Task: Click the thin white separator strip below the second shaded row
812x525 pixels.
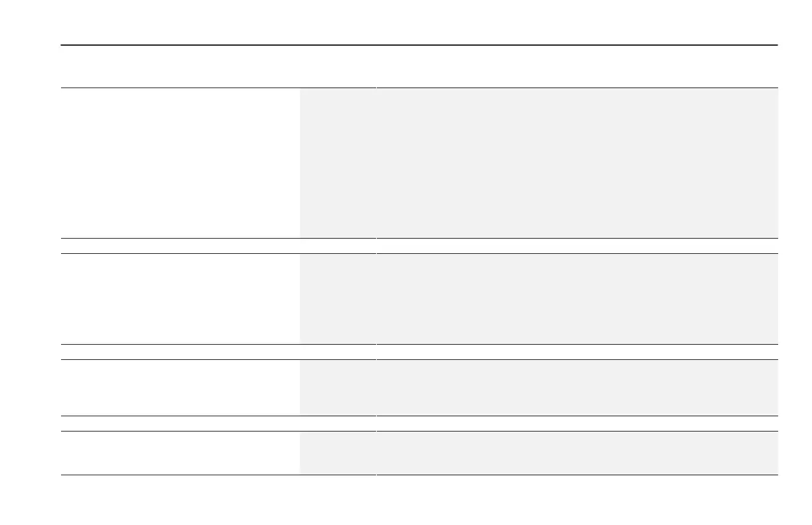Action: click(x=419, y=352)
